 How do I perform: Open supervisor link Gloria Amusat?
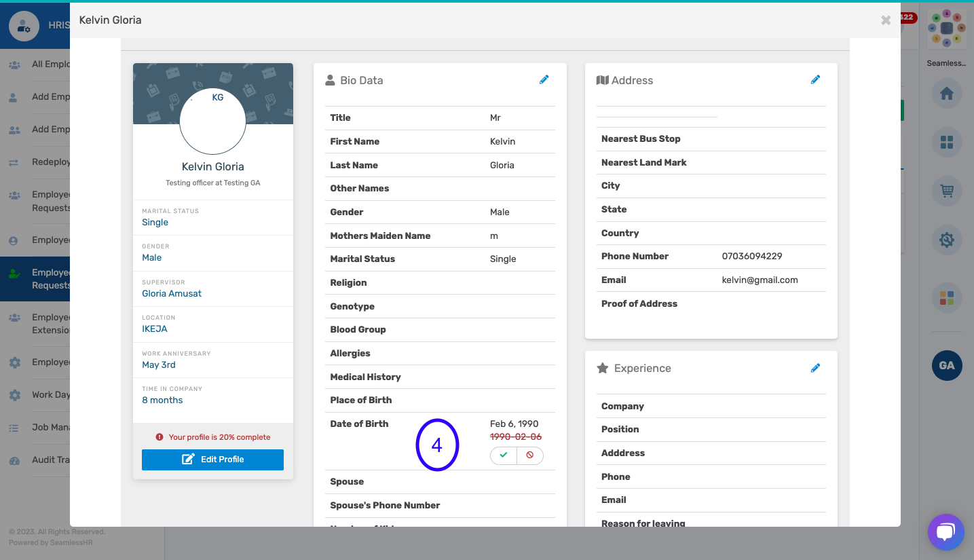point(172,293)
